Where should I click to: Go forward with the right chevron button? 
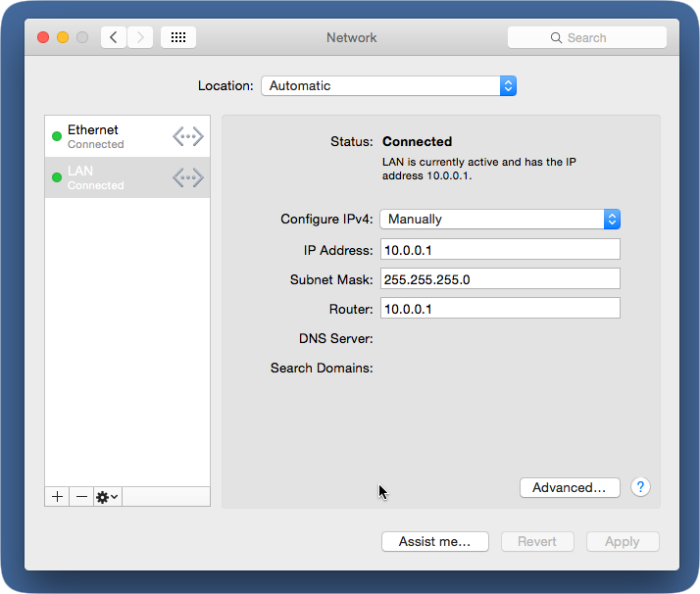click(x=140, y=37)
